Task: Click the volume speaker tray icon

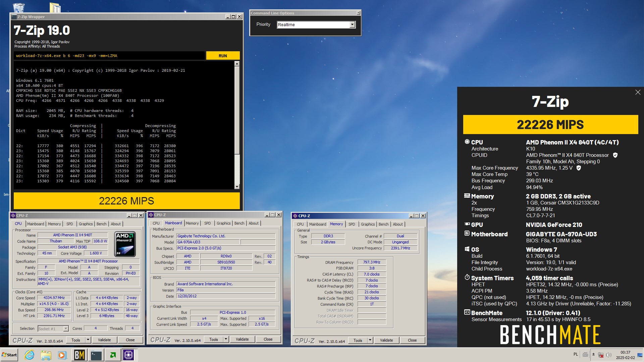Action: tap(609, 355)
